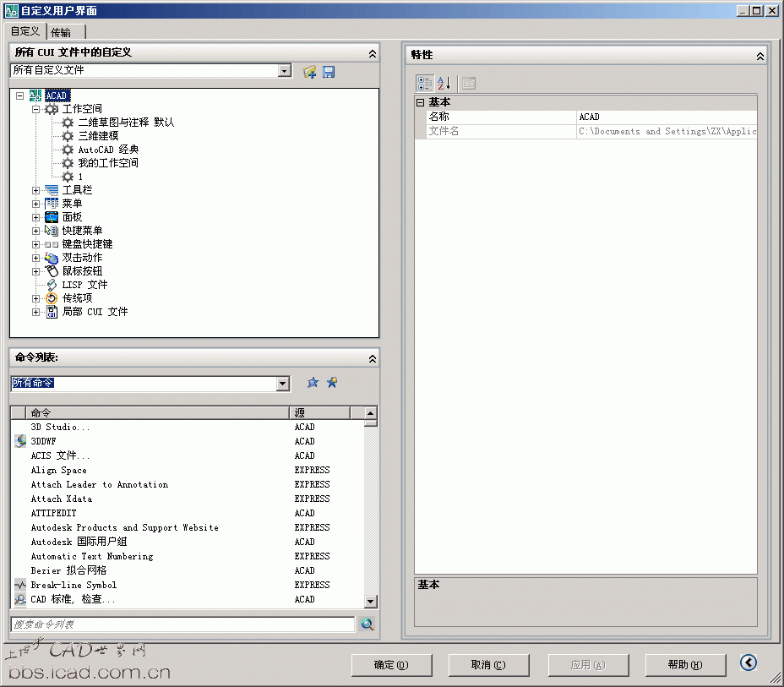The image size is (784, 687).
Task: Click the command search input field
Action: pyautogui.click(x=182, y=624)
